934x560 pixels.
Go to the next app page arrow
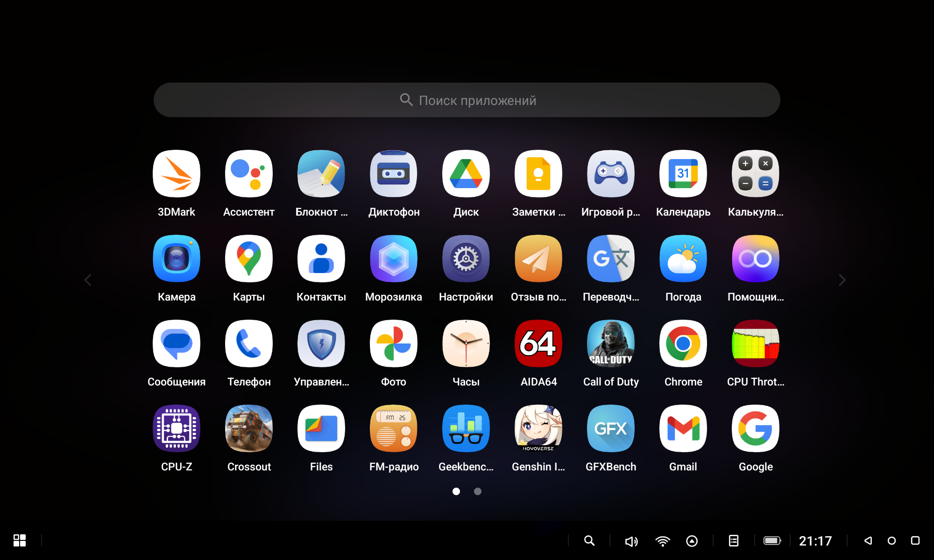coord(842,280)
